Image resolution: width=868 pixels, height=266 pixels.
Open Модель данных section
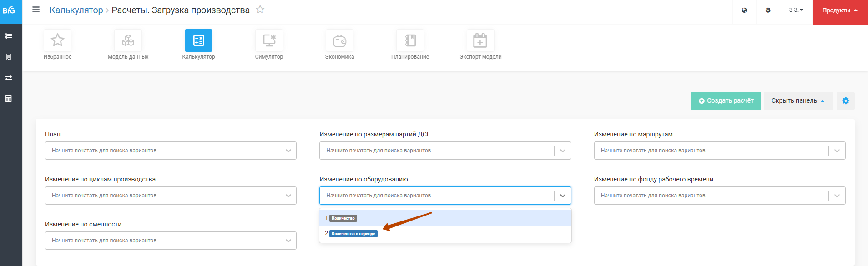coord(128,45)
